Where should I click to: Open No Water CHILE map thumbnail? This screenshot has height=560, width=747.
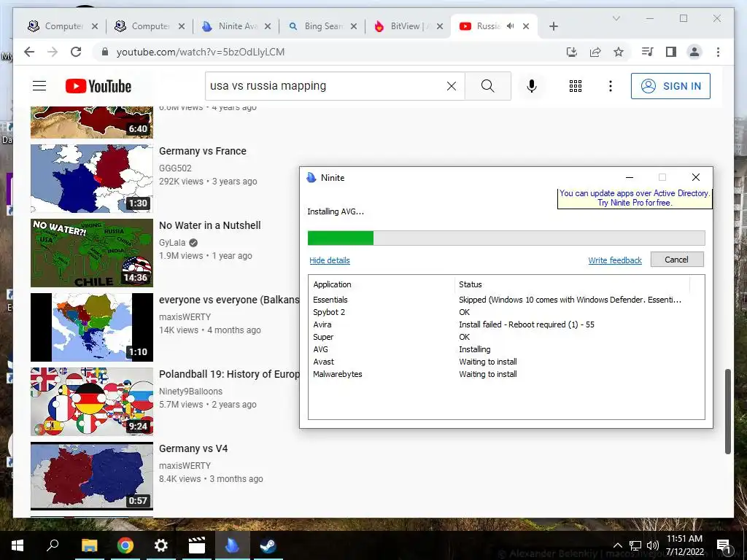click(x=92, y=253)
